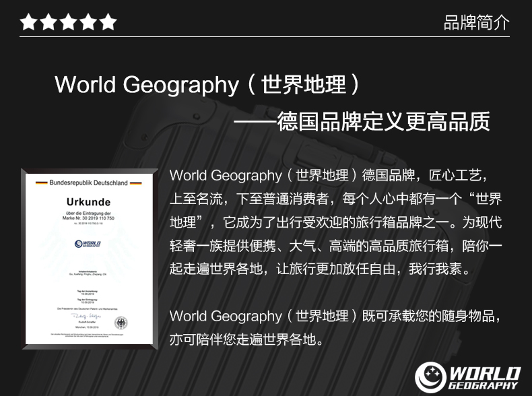This screenshot has height=396, width=532.
Task: Click the last line 亦可陪伴您走遍世界各地。
Action: point(247,339)
